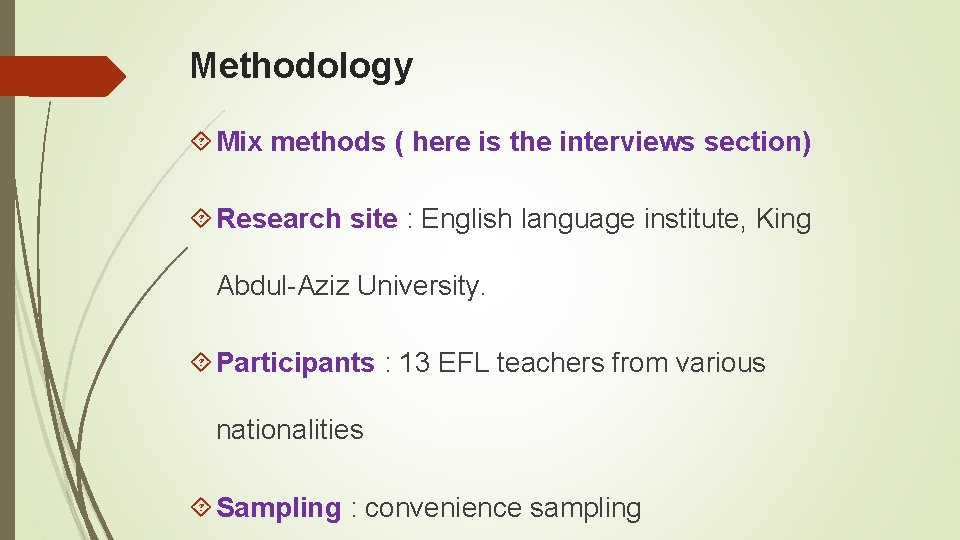Click the word 'King' at the end of the line
The image size is (960, 540).
[x=784, y=219]
